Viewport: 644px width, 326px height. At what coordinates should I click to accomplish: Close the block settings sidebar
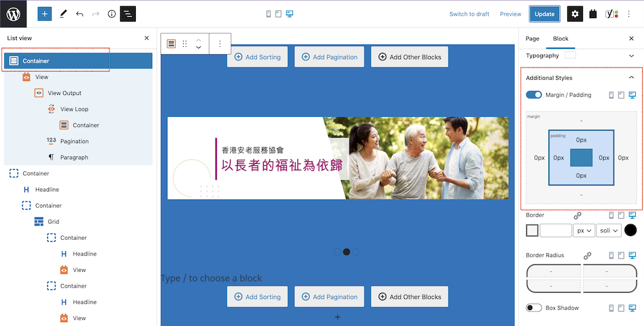tap(631, 38)
